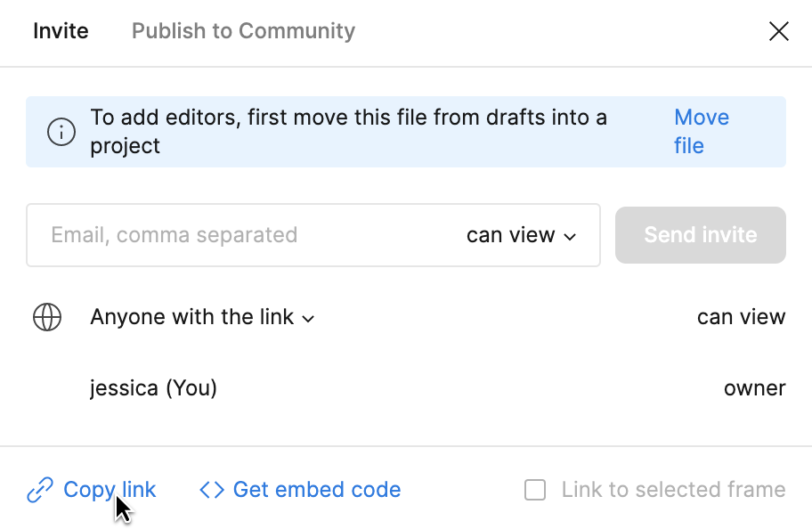
Task: Click the Move file link
Action: [702, 132]
